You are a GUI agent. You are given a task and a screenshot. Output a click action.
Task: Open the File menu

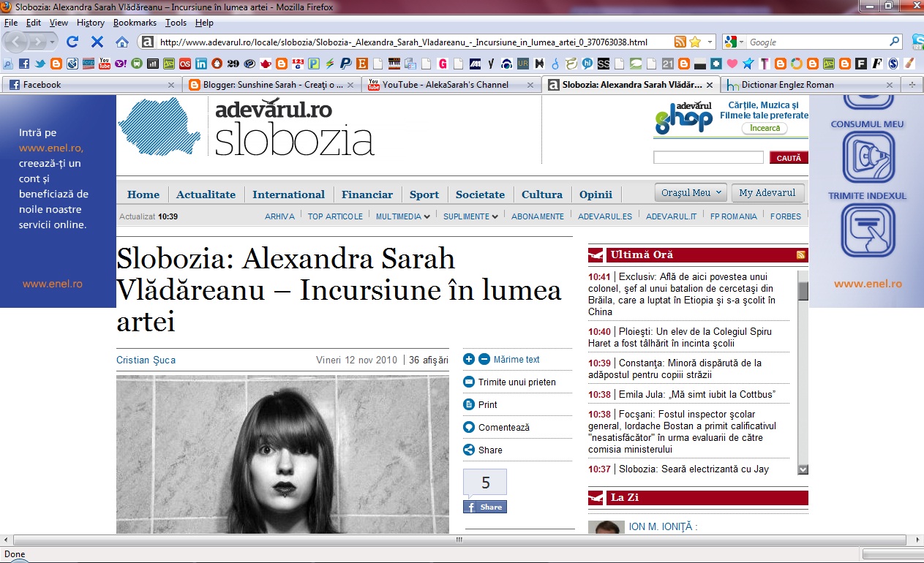point(11,23)
